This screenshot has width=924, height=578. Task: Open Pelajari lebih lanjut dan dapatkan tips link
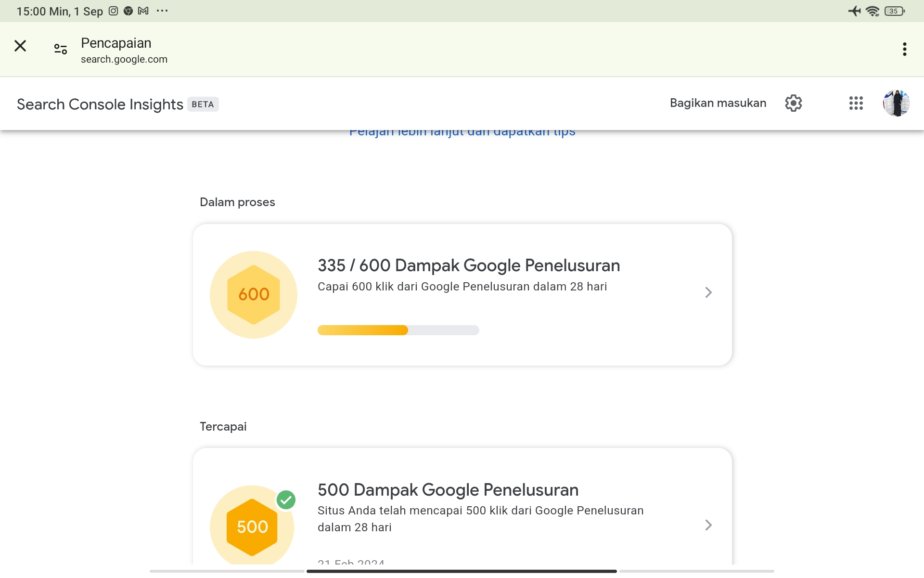coord(462,131)
